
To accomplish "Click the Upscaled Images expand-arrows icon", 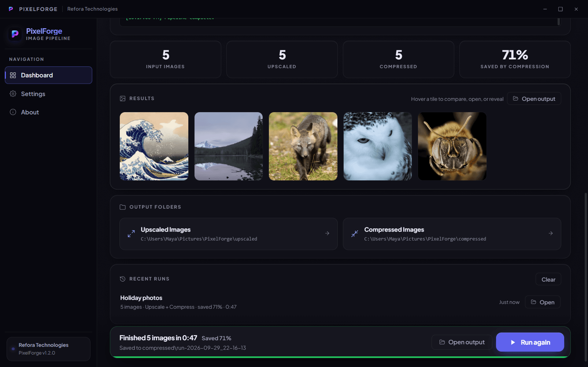I will click(x=131, y=234).
